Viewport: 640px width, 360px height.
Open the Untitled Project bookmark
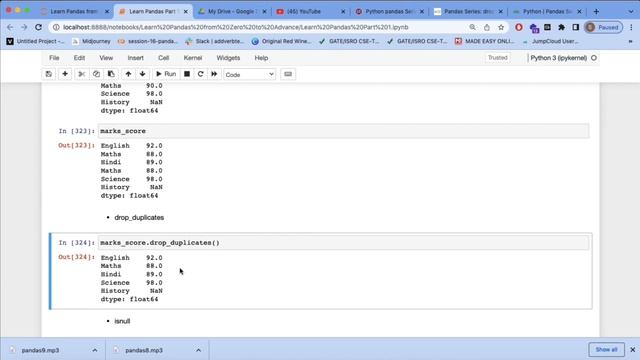[36, 41]
